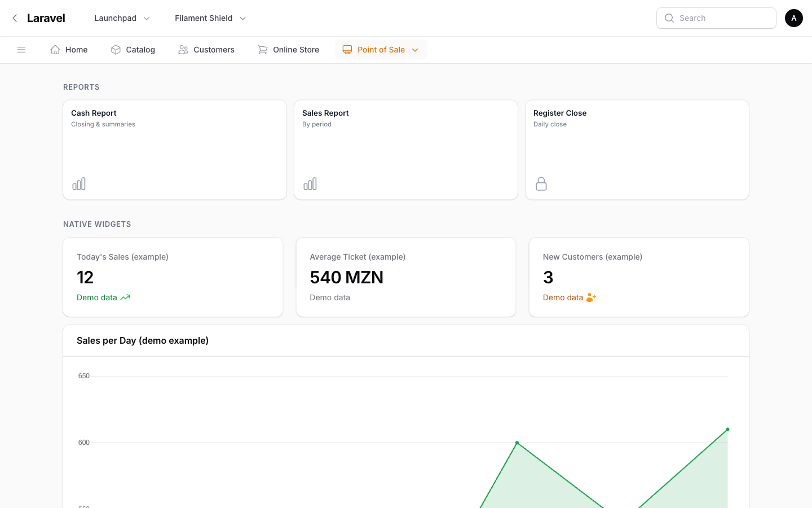Click the Catalog cube icon

pyautogui.click(x=116, y=50)
